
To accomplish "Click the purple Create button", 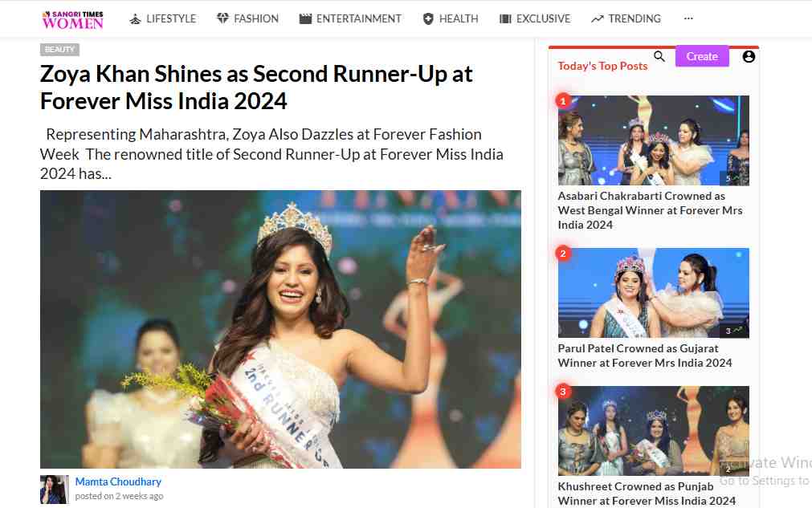I will pos(702,56).
